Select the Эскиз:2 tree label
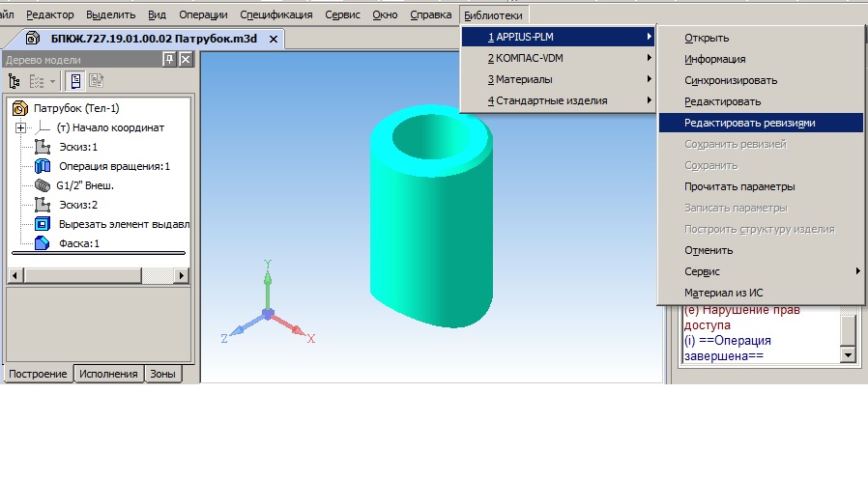This screenshot has width=868, height=478. [x=78, y=206]
